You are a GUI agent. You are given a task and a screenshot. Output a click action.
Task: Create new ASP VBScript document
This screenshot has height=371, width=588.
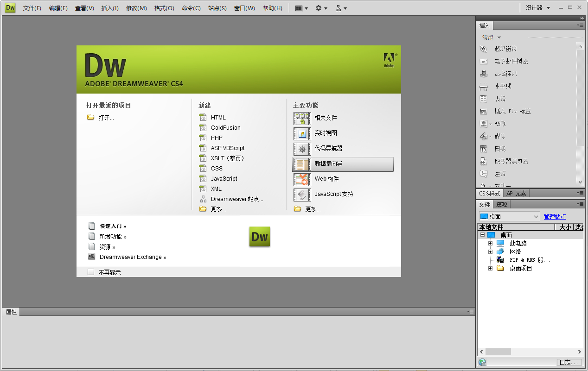coord(227,148)
